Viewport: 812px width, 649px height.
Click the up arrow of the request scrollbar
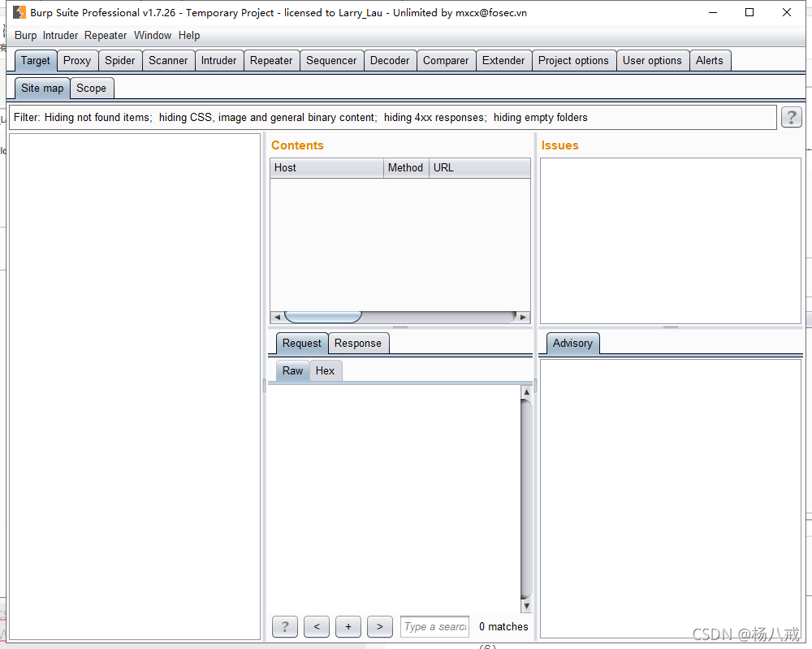[x=526, y=392]
